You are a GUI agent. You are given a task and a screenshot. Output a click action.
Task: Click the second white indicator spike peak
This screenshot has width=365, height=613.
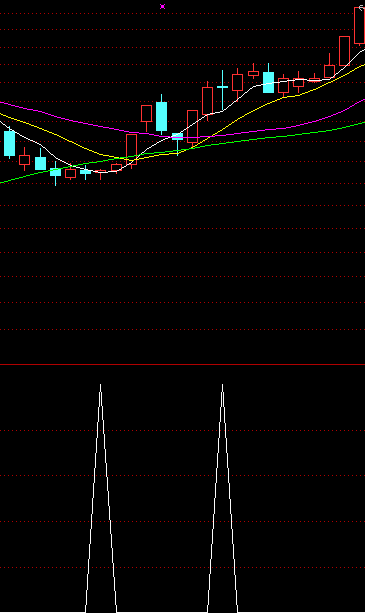click(222, 386)
